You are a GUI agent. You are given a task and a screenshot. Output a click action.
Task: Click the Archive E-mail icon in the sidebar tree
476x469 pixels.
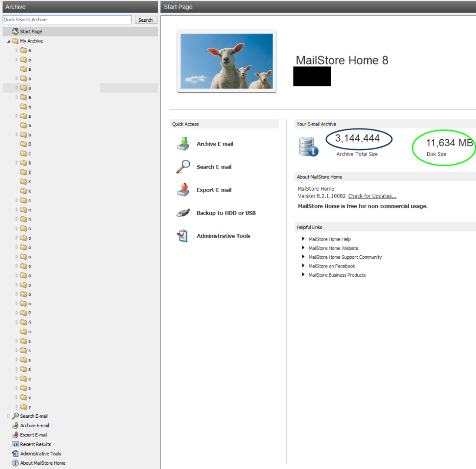click(15, 425)
